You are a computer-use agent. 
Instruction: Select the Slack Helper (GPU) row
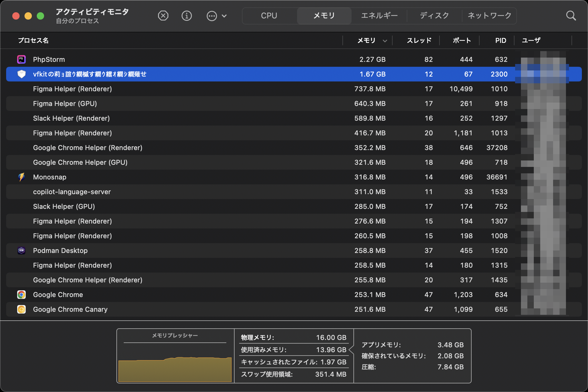[x=294, y=206]
